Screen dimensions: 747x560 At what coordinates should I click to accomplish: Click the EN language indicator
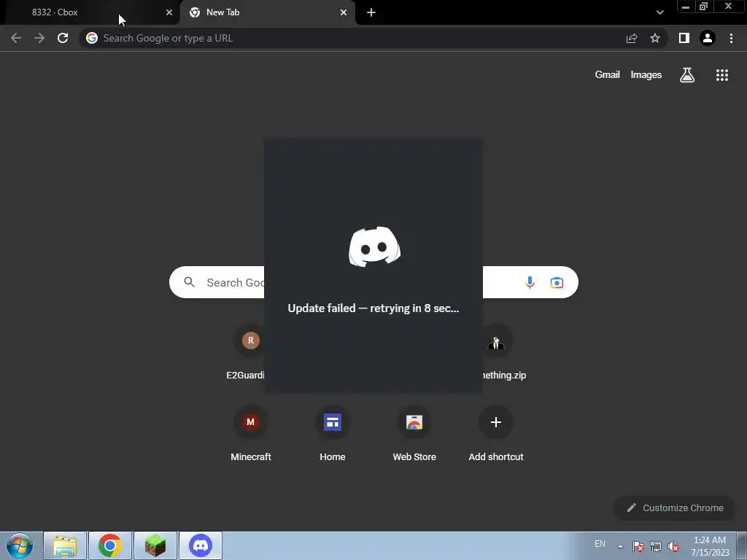pyautogui.click(x=600, y=544)
